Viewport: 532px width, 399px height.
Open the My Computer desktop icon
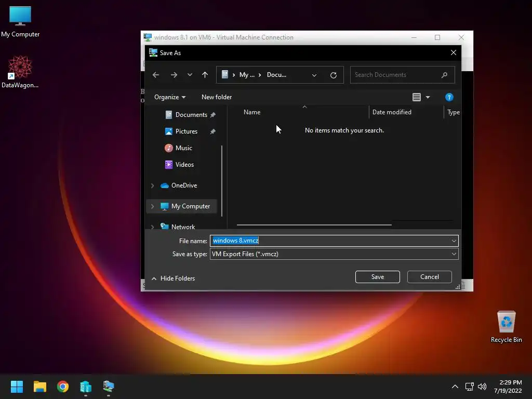(20, 21)
